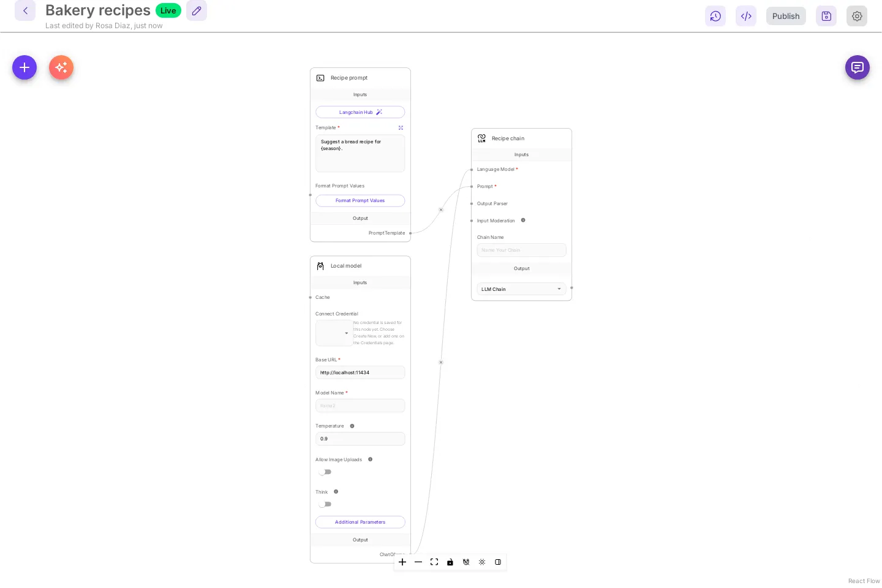Toggle the canvas background brightness icon
The width and height of the screenshot is (882, 588).
(x=482, y=562)
